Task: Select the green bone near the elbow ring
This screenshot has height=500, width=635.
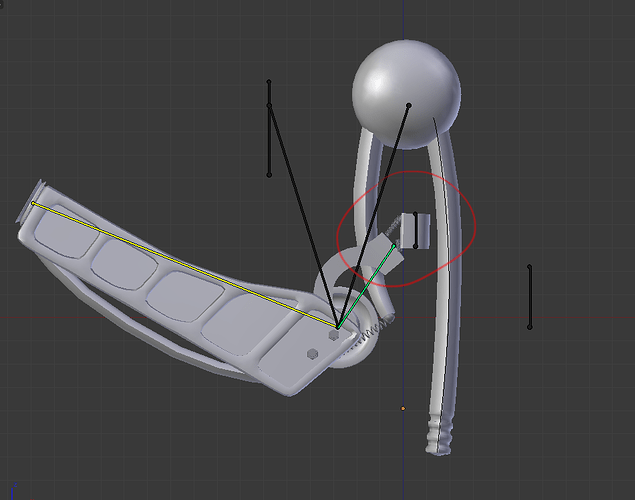Action: pyautogui.click(x=366, y=286)
